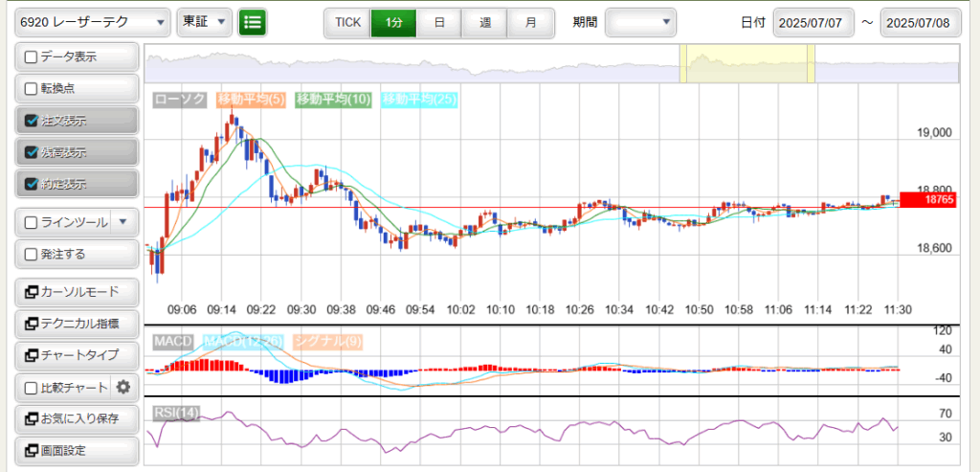This screenshot has width=980, height=472.
Task: Click お気に入り保存 to save favorites
Action: coord(77,418)
